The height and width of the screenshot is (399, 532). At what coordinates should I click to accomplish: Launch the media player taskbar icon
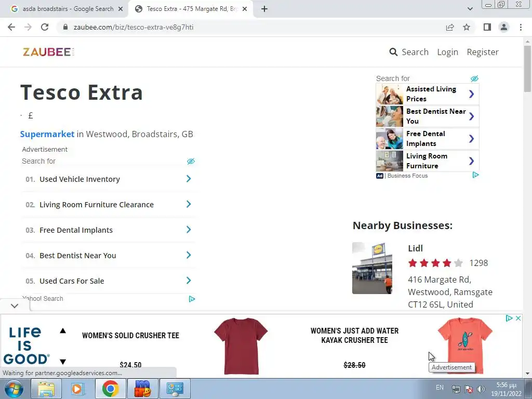coord(78,389)
